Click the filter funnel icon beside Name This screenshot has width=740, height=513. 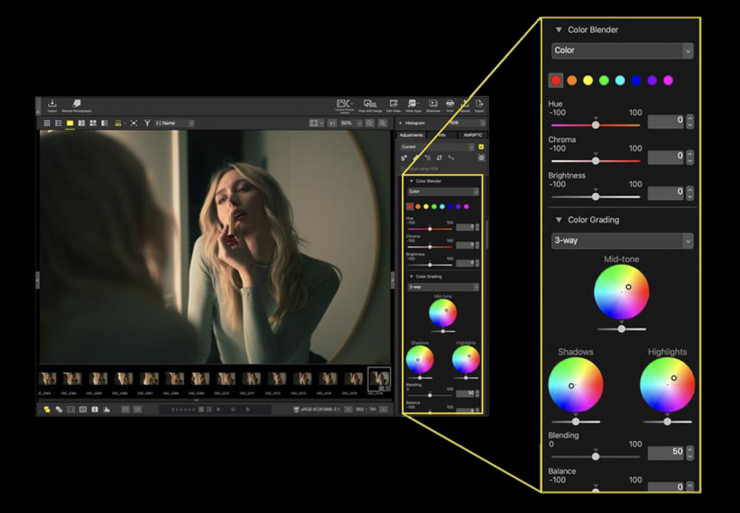tap(147, 123)
